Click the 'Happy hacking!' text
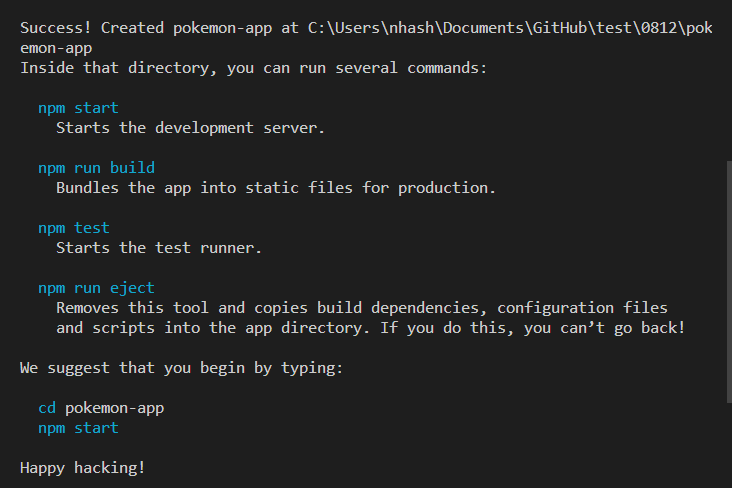Image resolution: width=732 pixels, height=488 pixels. pyautogui.click(x=83, y=468)
